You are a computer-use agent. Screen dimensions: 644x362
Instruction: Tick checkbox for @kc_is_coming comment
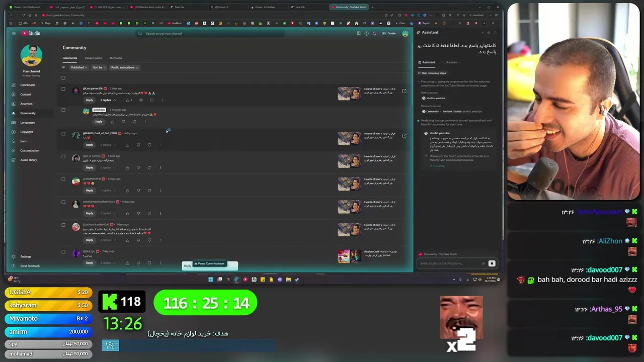(63, 156)
